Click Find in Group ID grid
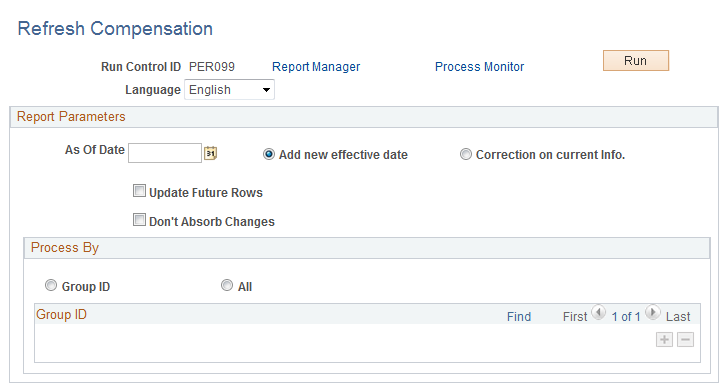This screenshot has width=727, height=390. [x=519, y=317]
